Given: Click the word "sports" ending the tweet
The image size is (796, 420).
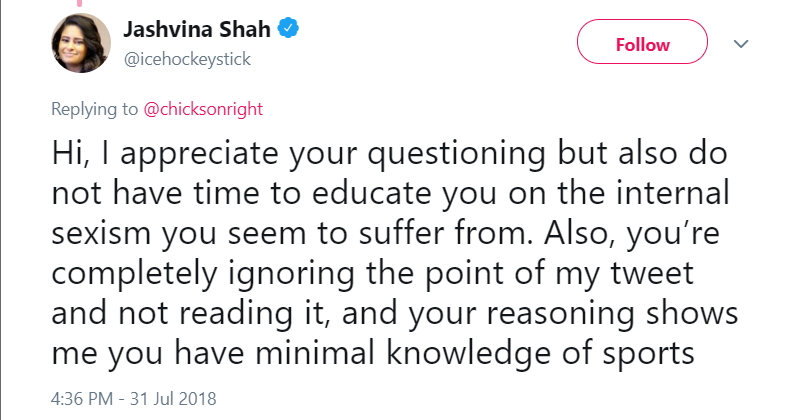Looking at the screenshot, I should 648,354.
